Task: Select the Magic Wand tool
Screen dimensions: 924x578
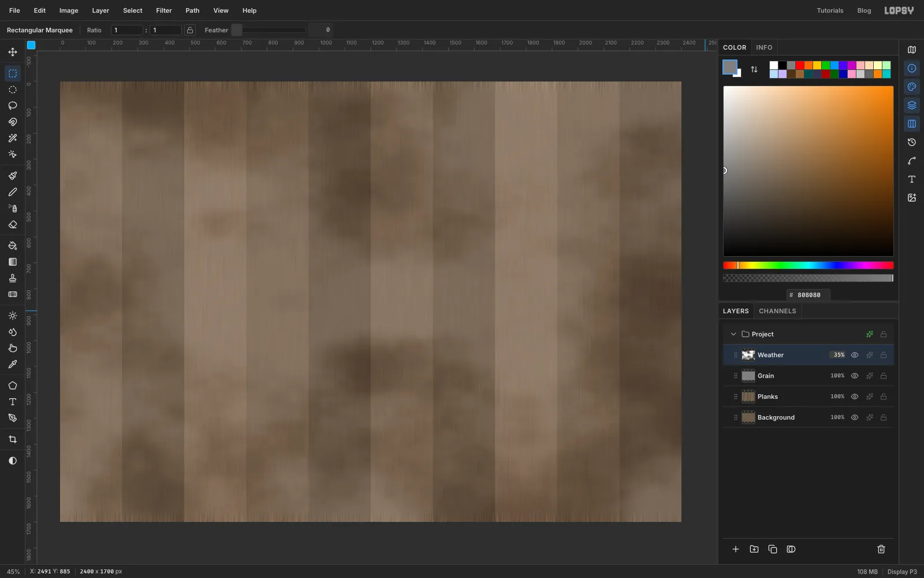Action: [x=13, y=138]
